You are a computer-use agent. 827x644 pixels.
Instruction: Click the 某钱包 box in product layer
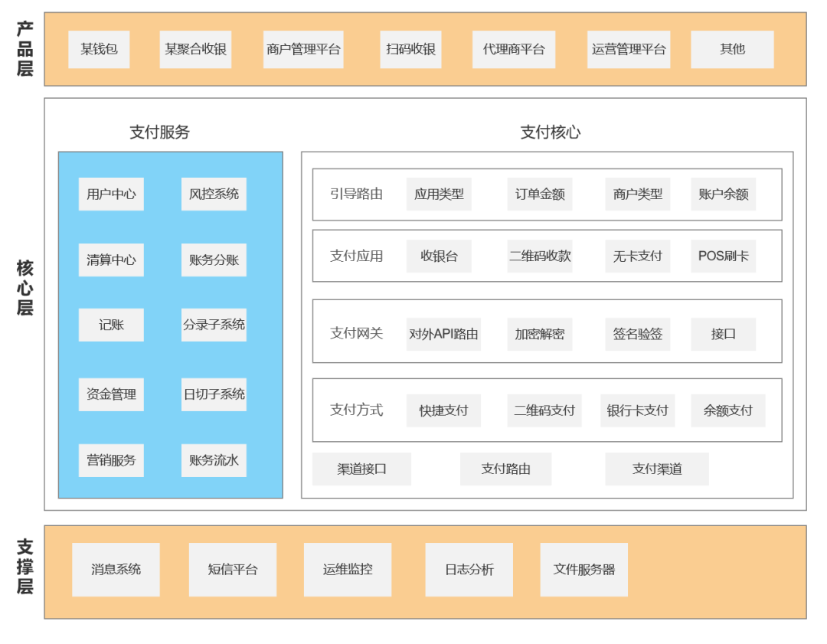99,50
